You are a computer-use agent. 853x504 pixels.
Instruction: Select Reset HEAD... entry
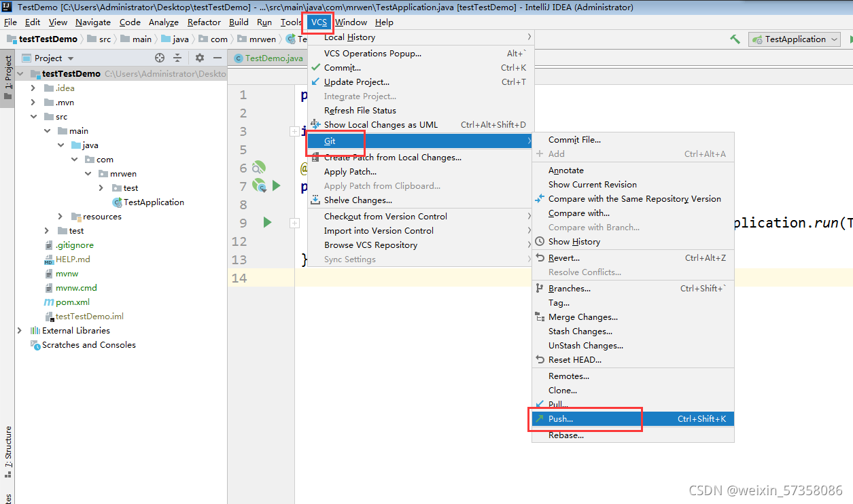632,360
